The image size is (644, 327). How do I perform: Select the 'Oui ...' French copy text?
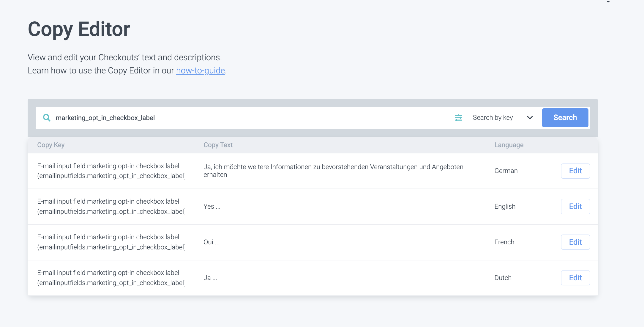pyautogui.click(x=211, y=242)
